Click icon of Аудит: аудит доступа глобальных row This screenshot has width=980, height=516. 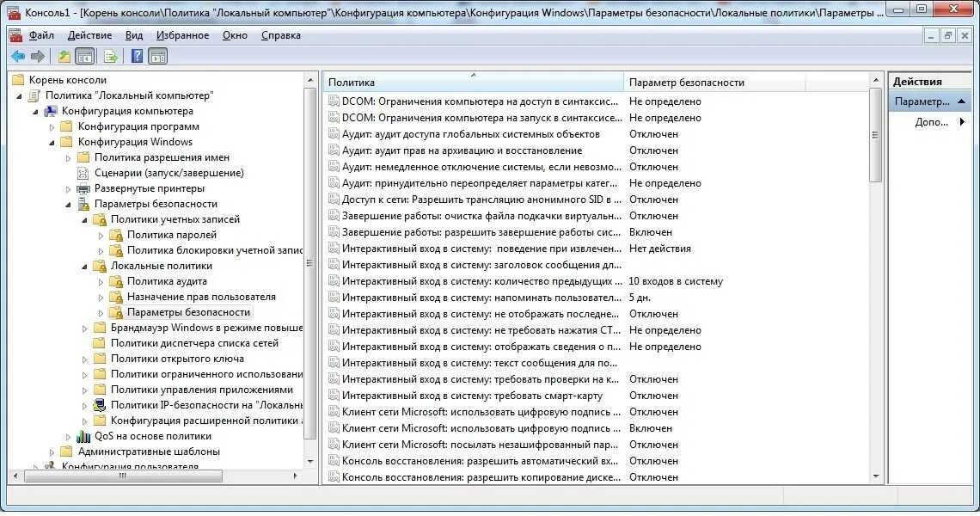(x=334, y=134)
